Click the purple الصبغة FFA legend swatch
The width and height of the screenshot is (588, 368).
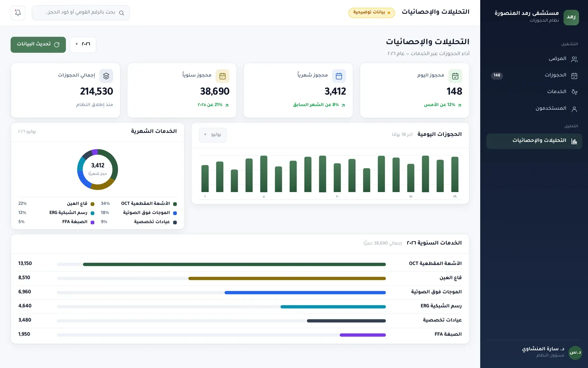(92, 222)
